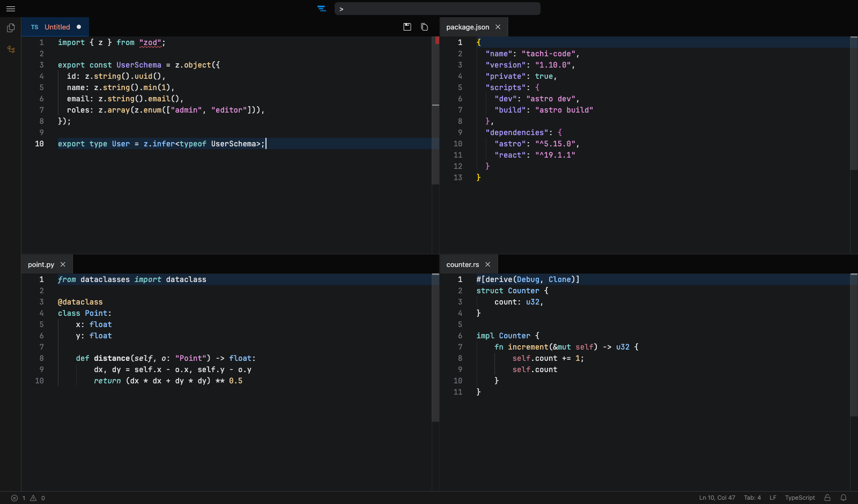This screenshot has height=504, width=858.
Task: Click the red error marker in Untitled scrollbar
Action: (x=437, y=40)
